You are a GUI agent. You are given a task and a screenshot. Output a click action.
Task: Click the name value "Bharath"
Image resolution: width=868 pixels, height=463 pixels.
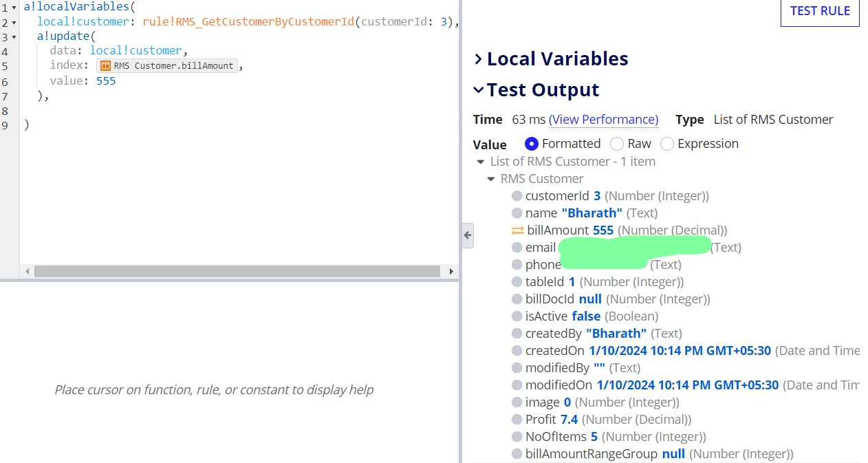tap(592, 213)
